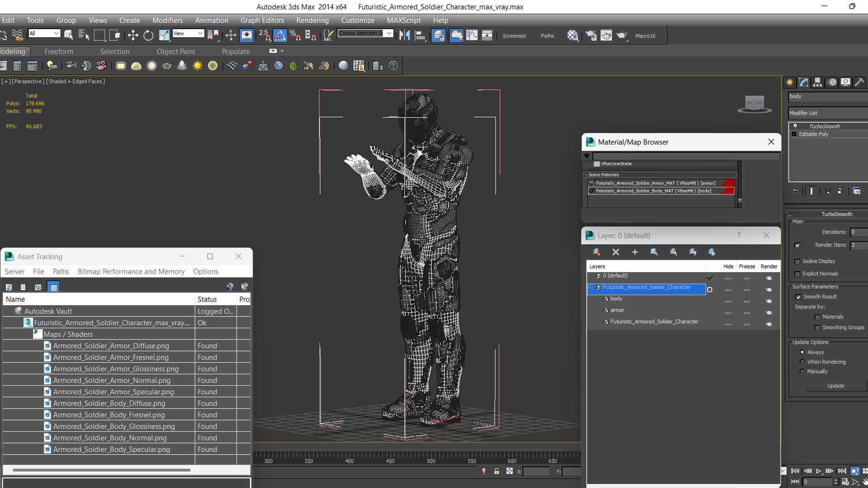Click the Macro16 toolbar button
The height and width of the screenshot is (488, 868).
645,36
